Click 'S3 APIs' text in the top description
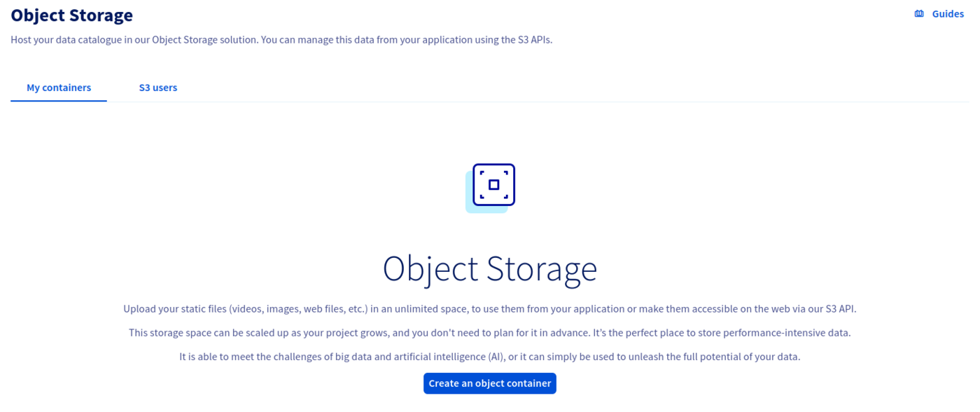This screenshot has width=980, height=412. coord(533,40)
